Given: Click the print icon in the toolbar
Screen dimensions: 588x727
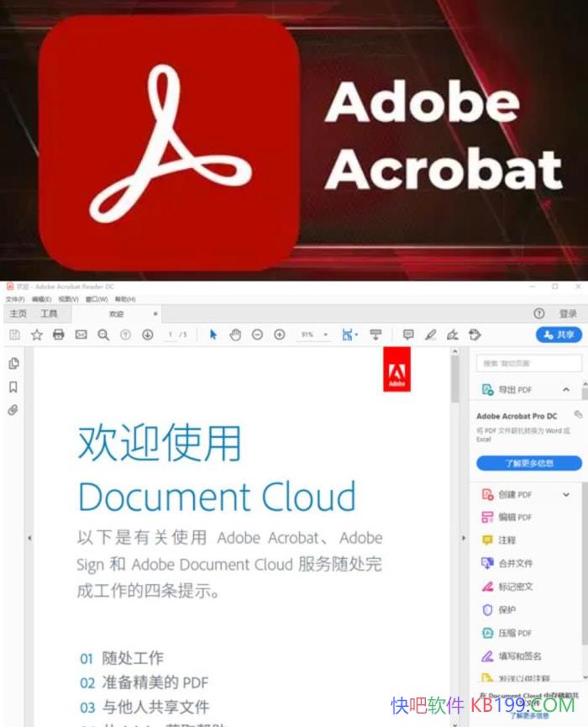Looking at the screenshot, I should click(x=59, y=335).
